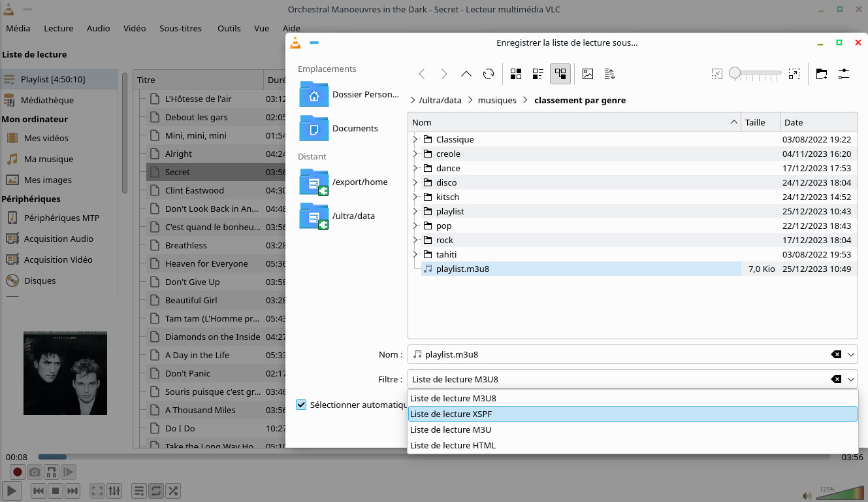Clear the Nom filename field

tap(836, 354)
